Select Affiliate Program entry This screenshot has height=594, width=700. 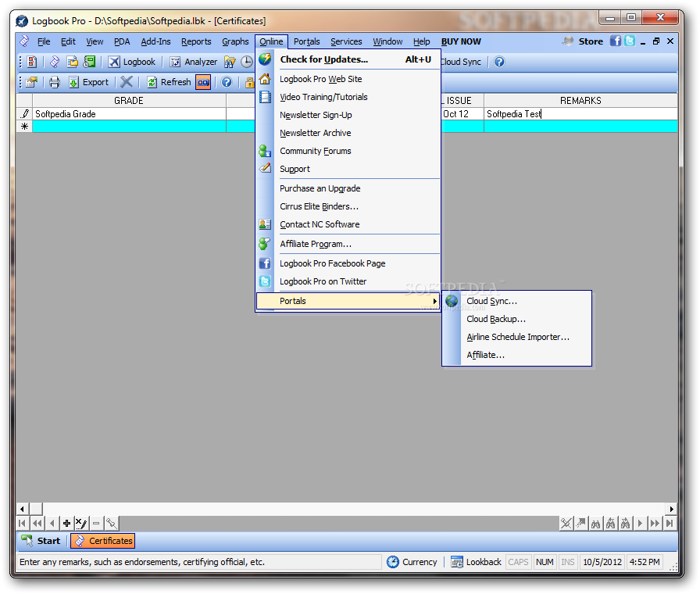[348, 244]
